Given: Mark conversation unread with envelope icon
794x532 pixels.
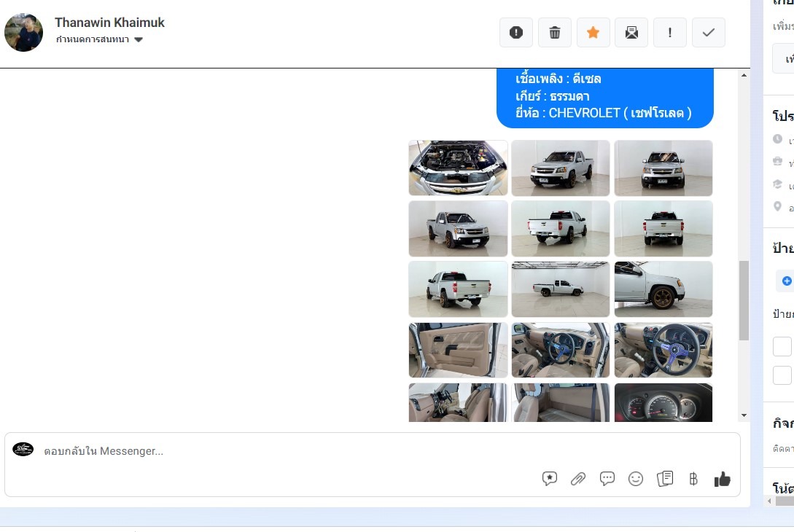Looking at the screenshot, I should [x=631, y=33].
